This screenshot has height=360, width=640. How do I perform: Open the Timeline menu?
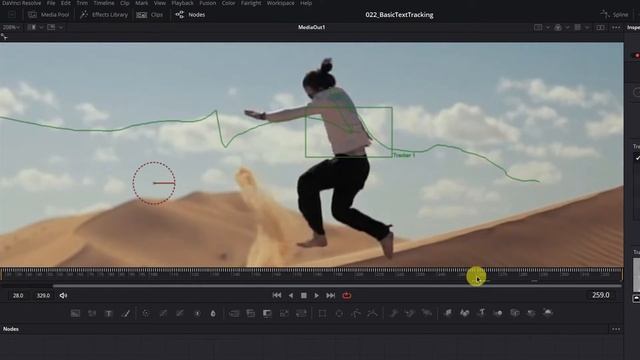click(104, 3)
